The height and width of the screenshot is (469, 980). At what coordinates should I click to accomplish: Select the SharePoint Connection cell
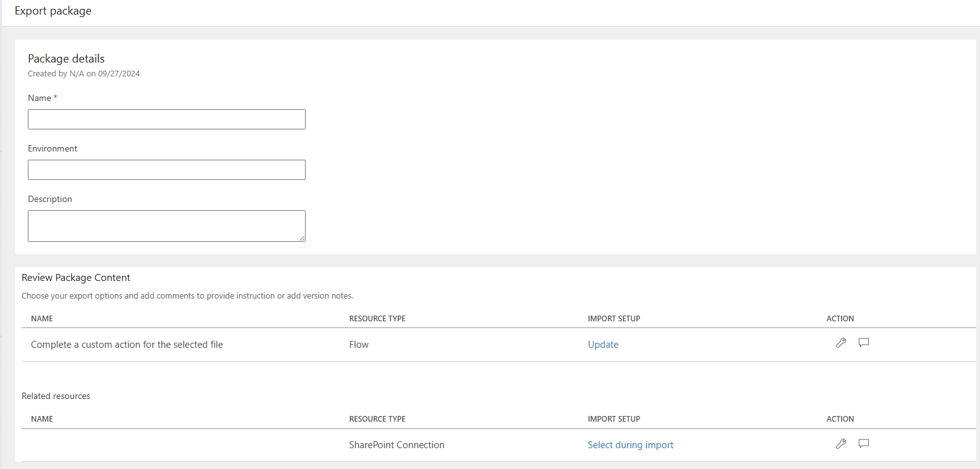click(x=397, y=445)
